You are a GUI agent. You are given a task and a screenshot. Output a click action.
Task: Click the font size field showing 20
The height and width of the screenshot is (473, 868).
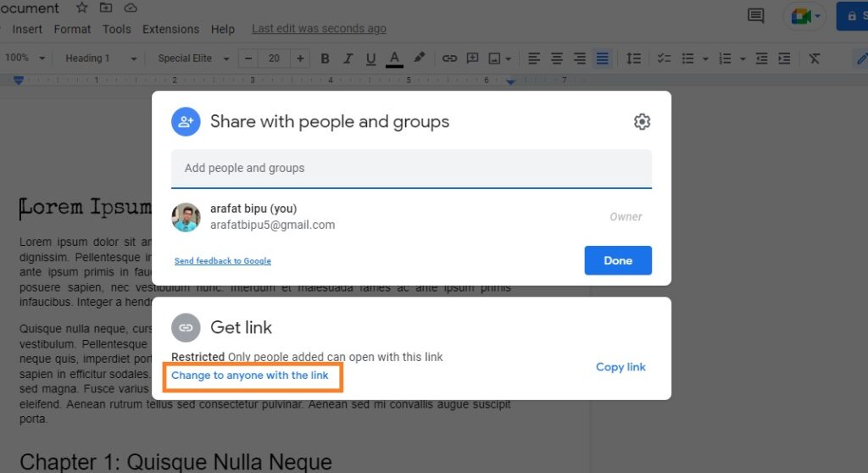pos(274,58)
